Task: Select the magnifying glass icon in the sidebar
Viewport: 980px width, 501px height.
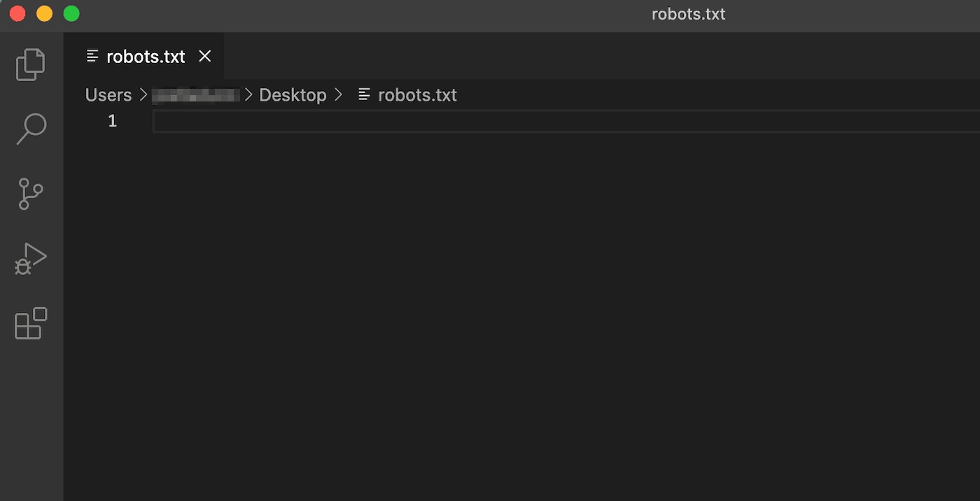Action: click(x=31, y=129)
